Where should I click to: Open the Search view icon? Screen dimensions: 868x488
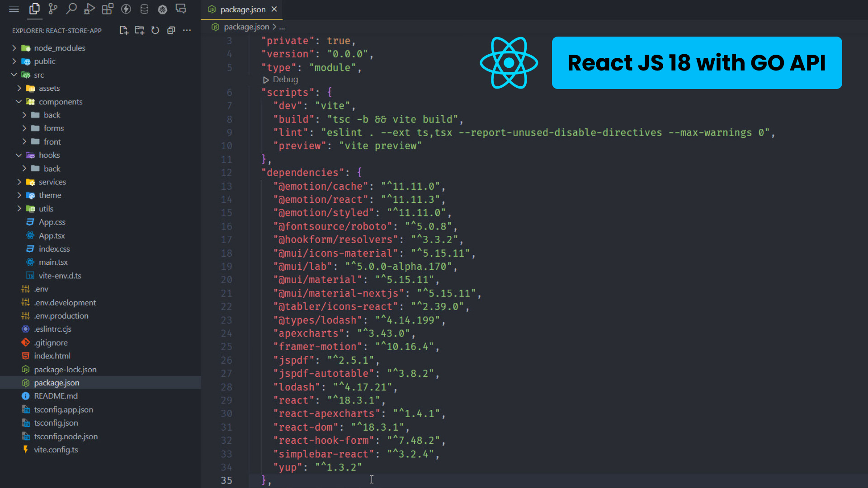click(71, 9)
